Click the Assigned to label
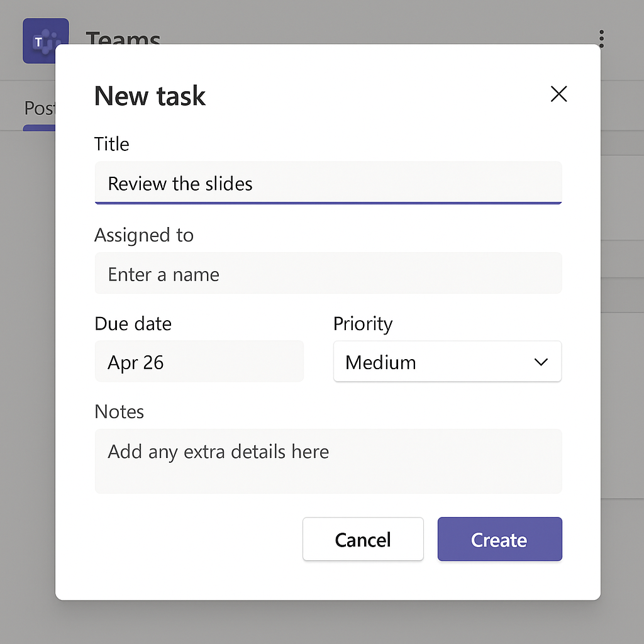 point(144,235)
